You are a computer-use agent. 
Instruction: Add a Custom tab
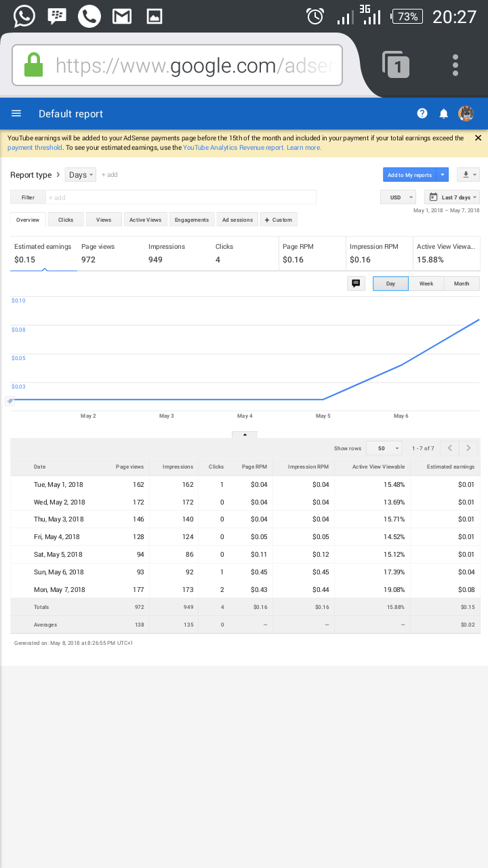point(279,220)
